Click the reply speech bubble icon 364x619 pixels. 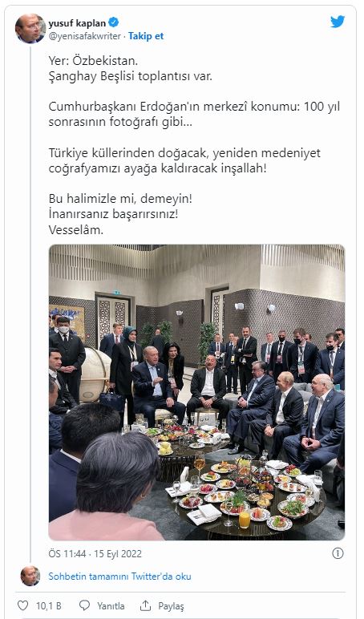click(84, 605)
